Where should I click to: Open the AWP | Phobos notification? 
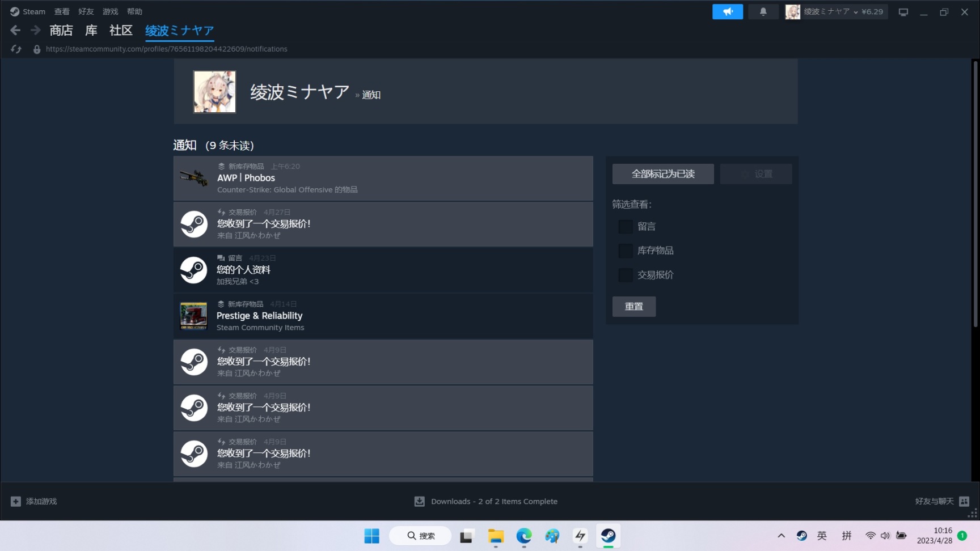pyautogui.click(x=383, y=178)
